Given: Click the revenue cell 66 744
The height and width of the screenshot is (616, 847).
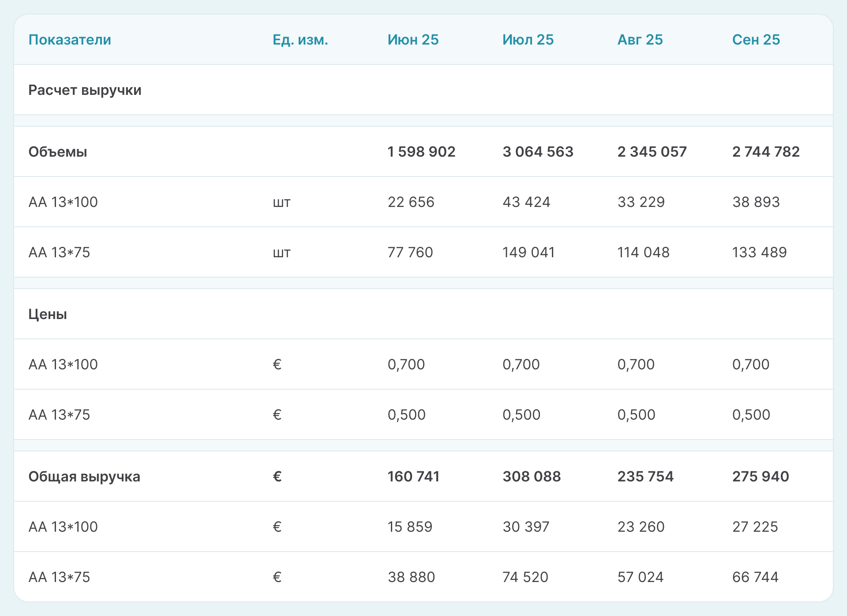Looking at the screenshot, I should point(755,577).
